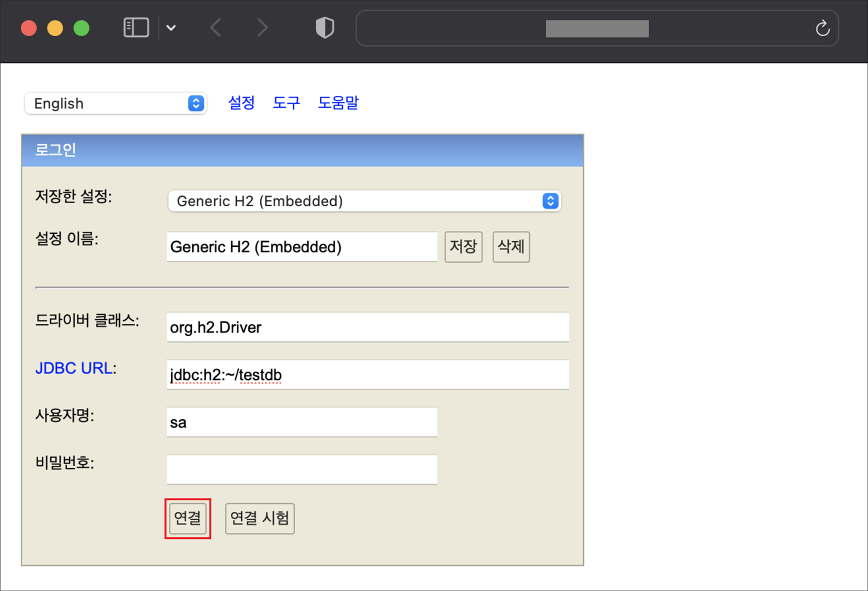
Task: Open the English language dropdown
Action: coord(115,103)
